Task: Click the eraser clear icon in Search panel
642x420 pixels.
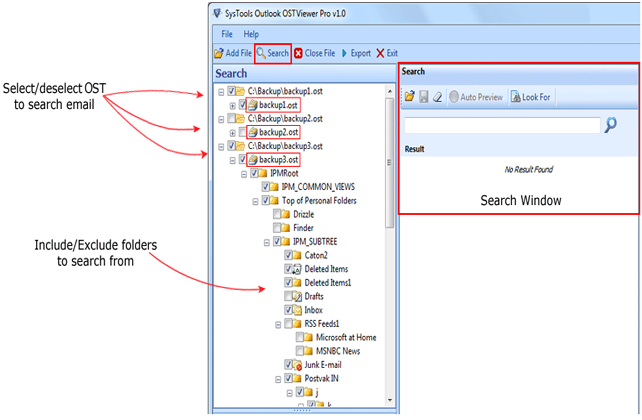Action: tap(438, 97)
